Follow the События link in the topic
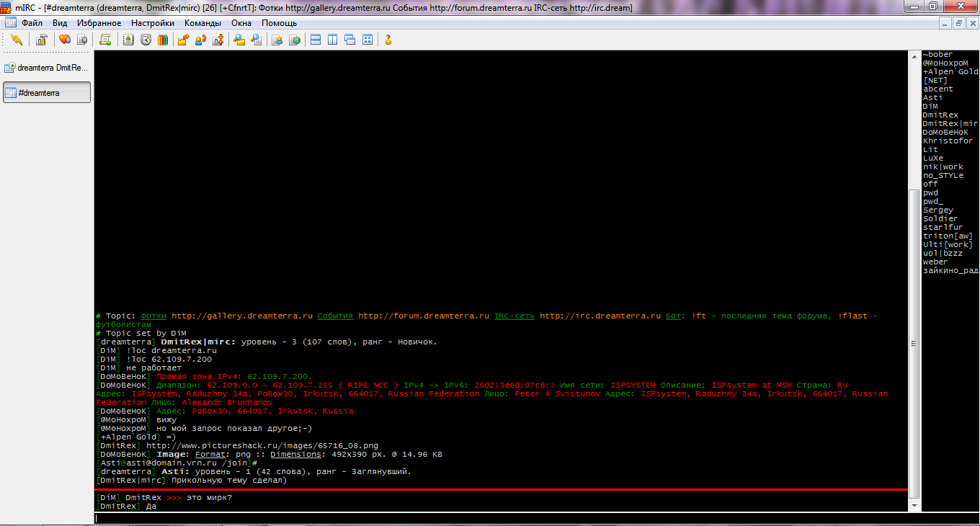980x526 pixels. [x=335, y=316]
